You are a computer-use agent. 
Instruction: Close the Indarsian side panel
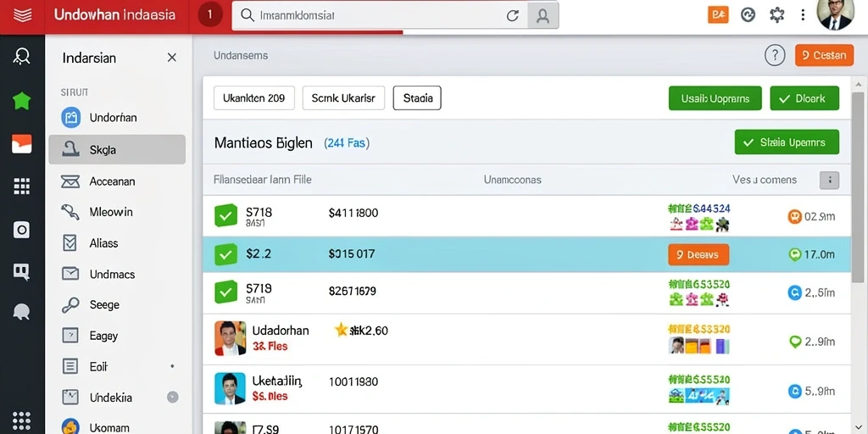(172, 58)
